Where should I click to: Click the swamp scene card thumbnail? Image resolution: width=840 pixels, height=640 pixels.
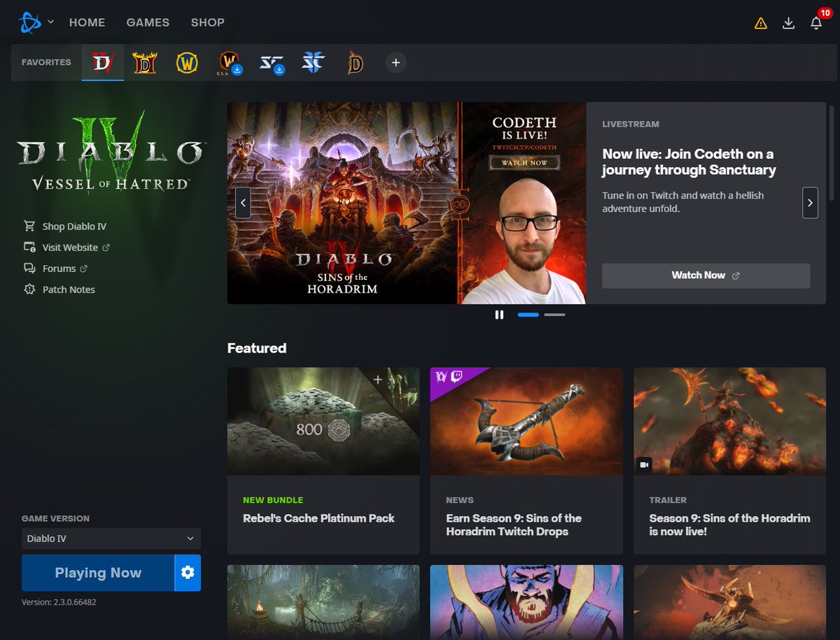323,602
